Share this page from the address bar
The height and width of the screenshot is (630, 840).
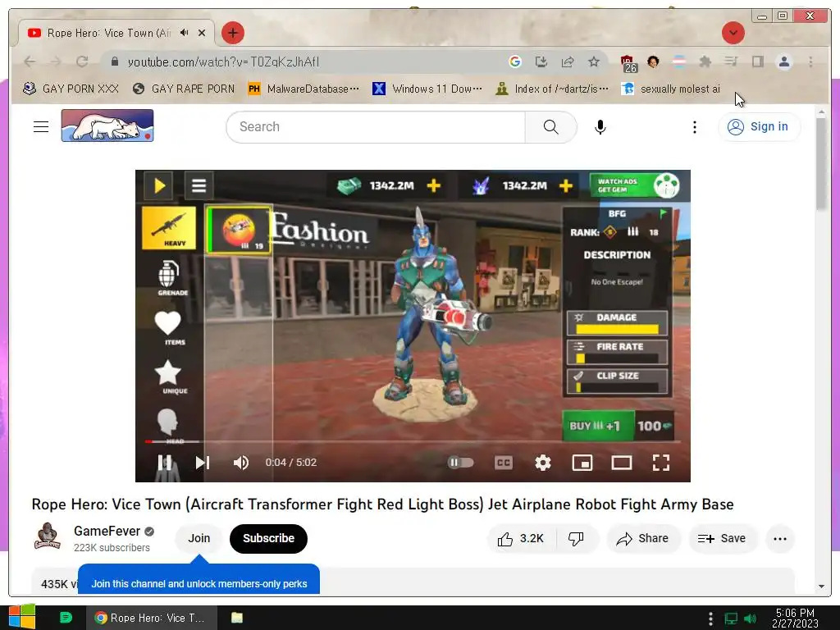coord(568,62)
